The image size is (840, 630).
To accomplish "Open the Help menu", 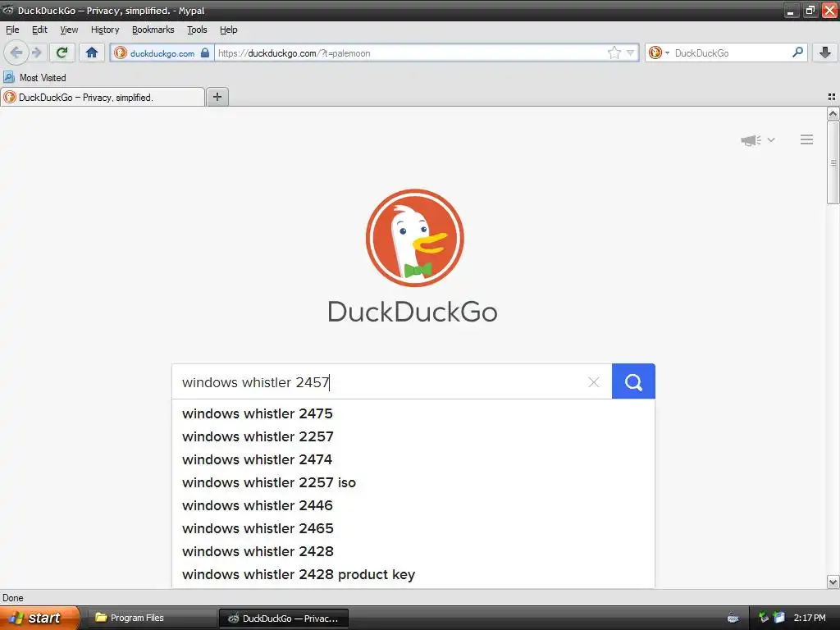I will tap(228, 30).
